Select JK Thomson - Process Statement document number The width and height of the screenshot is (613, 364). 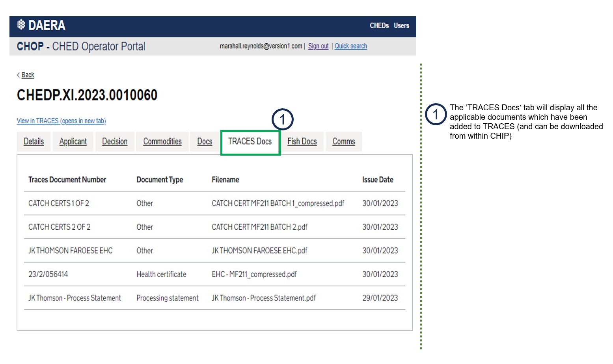(75, 298)
